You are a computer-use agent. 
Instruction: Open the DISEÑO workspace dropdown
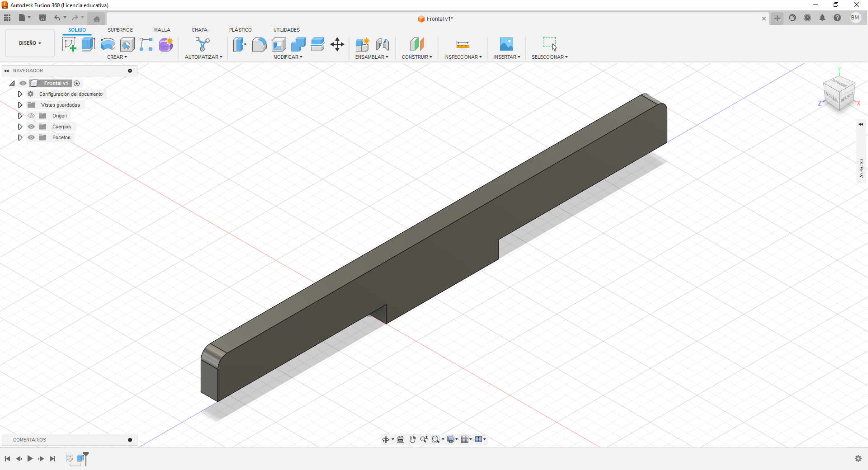coord(30,43)
